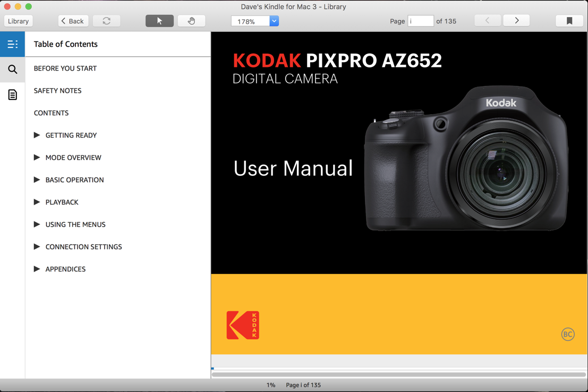Click the sync refresh arrows icon

point(107,21)
